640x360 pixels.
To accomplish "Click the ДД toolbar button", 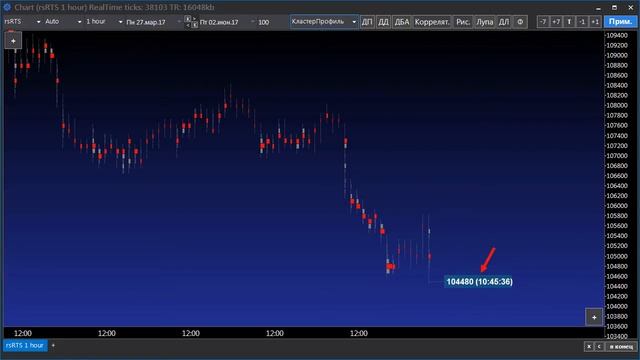I will pyautogui.click(x=383, y=22).
